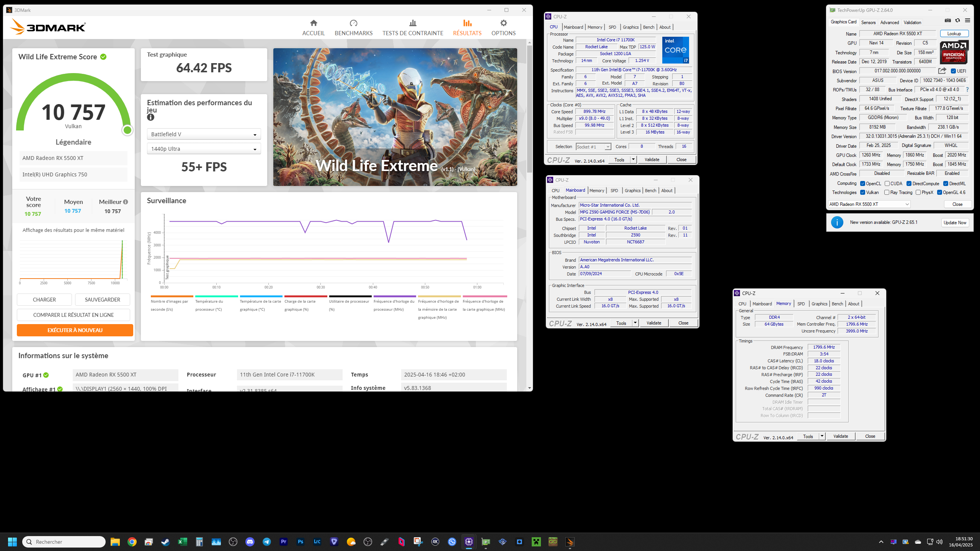
Task: Toggle the PhysX checkbox in GPU-Z
Action: pos(918,192)
